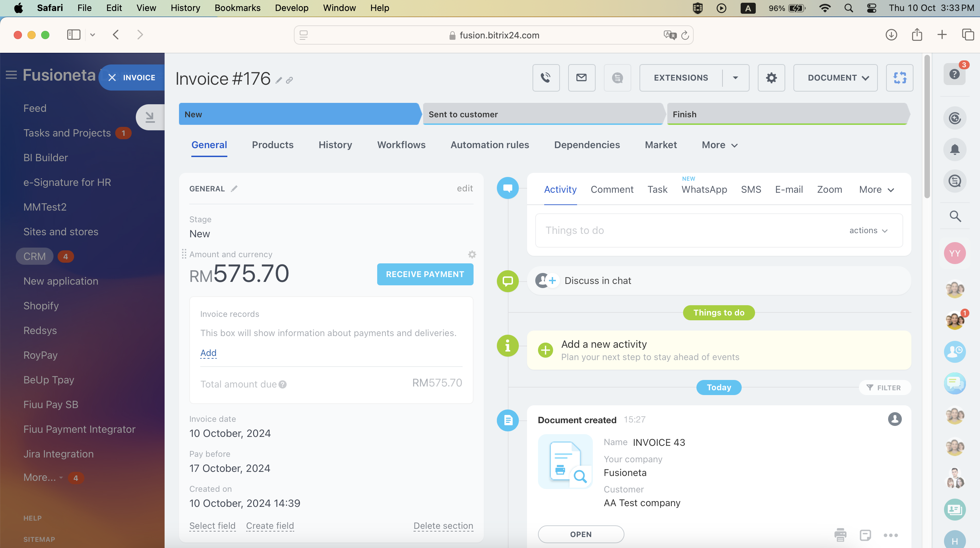The width and height of the screenshot is (980, 548).
Task: Open the Comment tab in timeline
Action: pyautogui.click(x=612, y=190)
